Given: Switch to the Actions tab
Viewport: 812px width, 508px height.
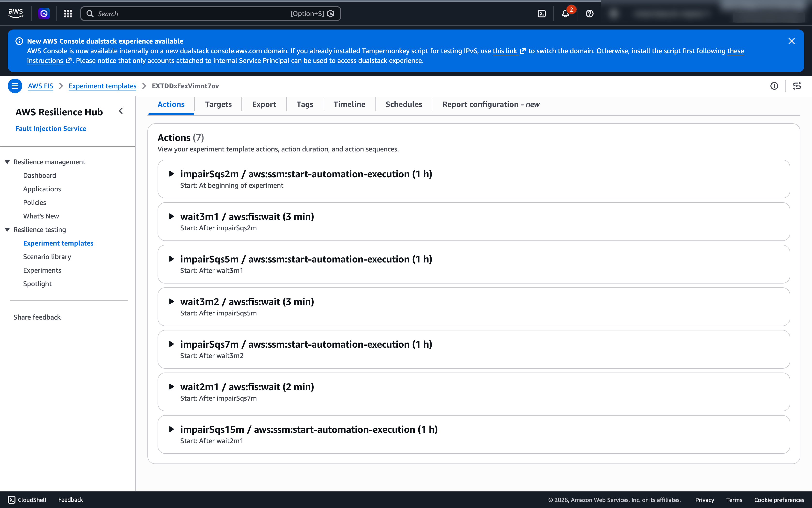Looking at the screenshot, I should pos(171,105).
